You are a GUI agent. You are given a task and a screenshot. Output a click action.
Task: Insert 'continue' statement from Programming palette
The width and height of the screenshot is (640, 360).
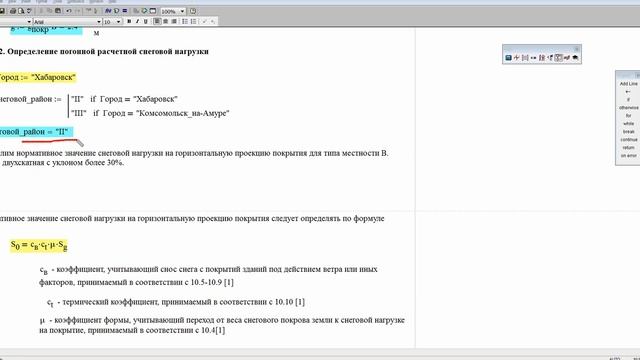629,140
